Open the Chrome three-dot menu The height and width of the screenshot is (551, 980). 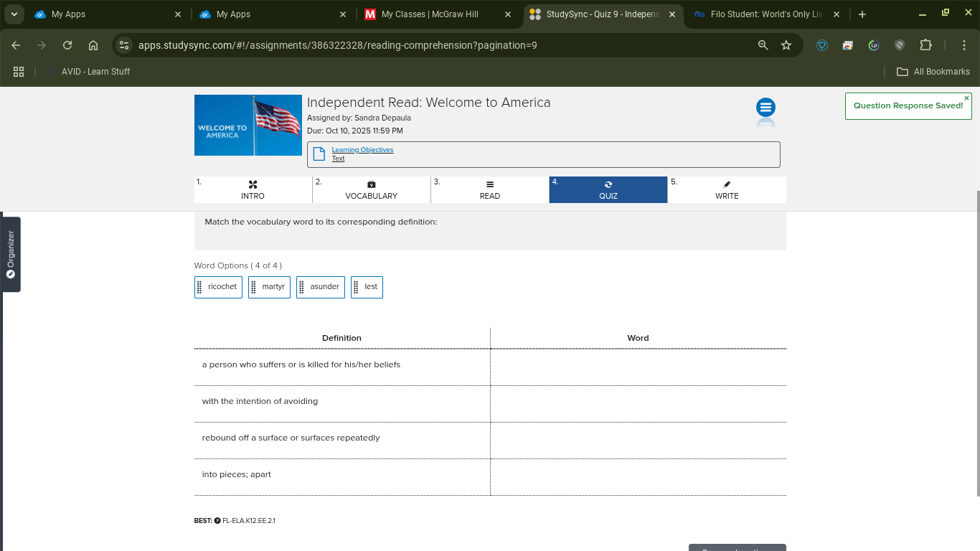[x=965, y=45]
